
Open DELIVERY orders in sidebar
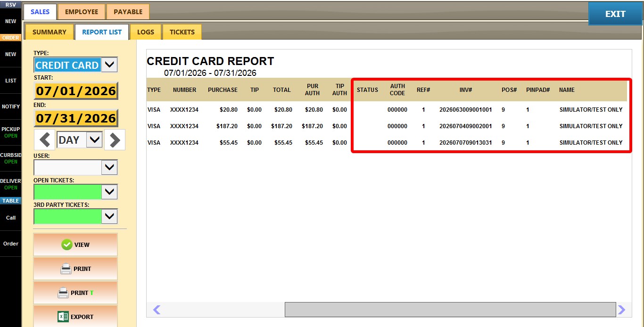coord(10,184)
